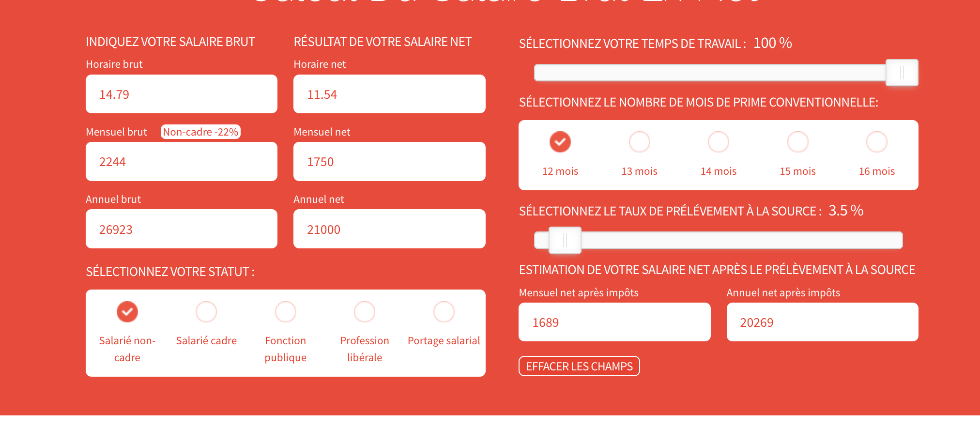The image size is (980, 428).
Task: Click into the Mensuel brut field
Action: [182, 161]
